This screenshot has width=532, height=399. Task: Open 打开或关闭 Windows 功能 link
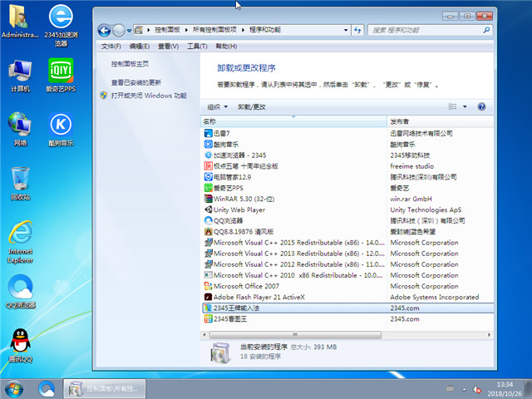click(149, 96)
